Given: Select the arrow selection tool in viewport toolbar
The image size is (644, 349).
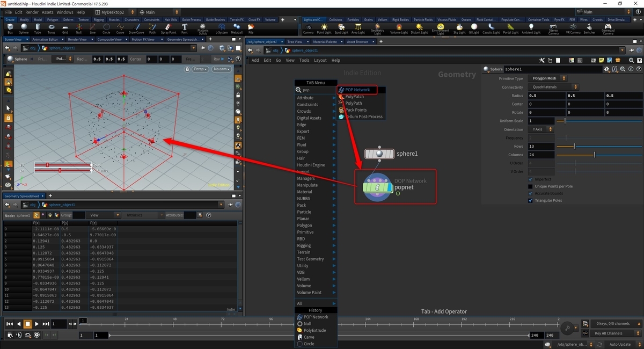Looking at the screenshot, I should point(8,108).
